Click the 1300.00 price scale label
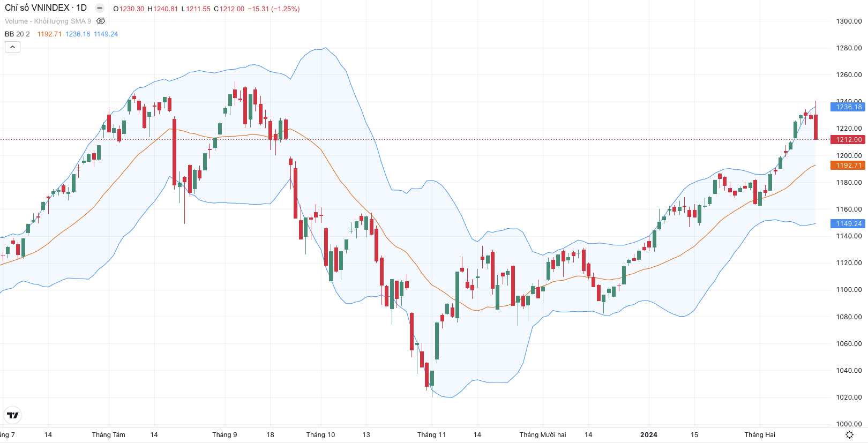 [849, 21]
